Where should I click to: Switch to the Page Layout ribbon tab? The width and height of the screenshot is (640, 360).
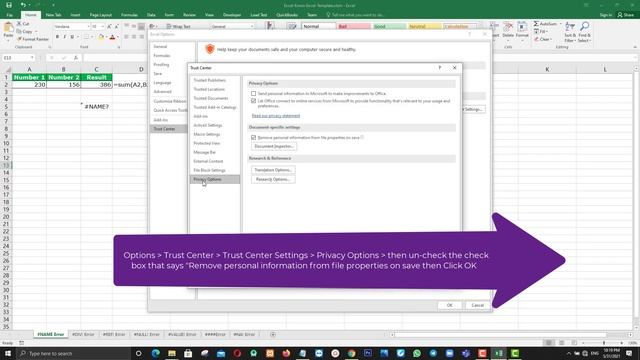tap(100, 15)
